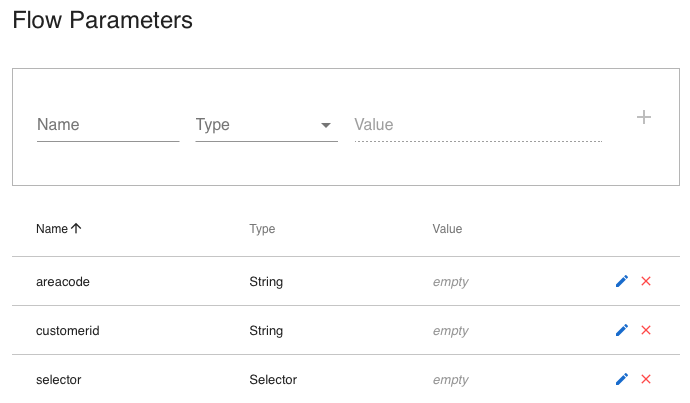Image resolution: width=690 pixels, height=403 pixels.
Task: Click the Type dropdown arrow
Action: (x=326, y=126)
